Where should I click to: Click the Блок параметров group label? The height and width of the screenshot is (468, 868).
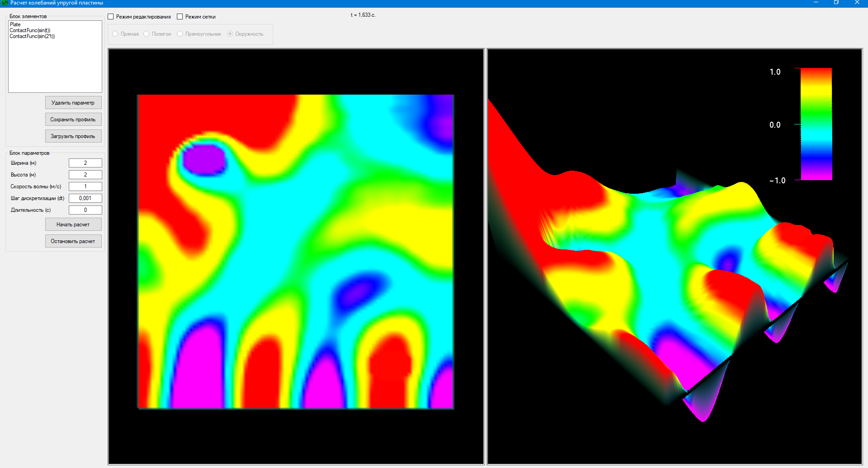click(x=29, y=153)
